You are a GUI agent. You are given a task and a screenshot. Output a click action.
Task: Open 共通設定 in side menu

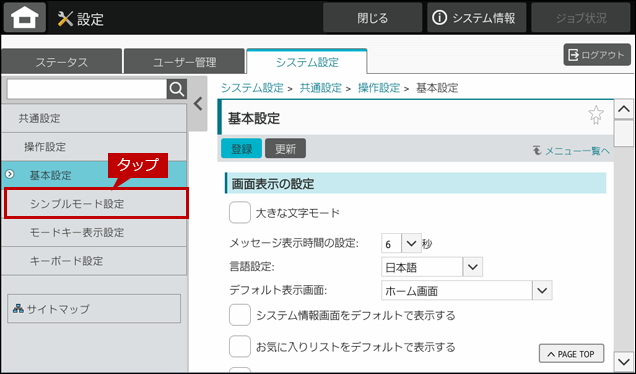pyautogui.click(x=94, y=118)
